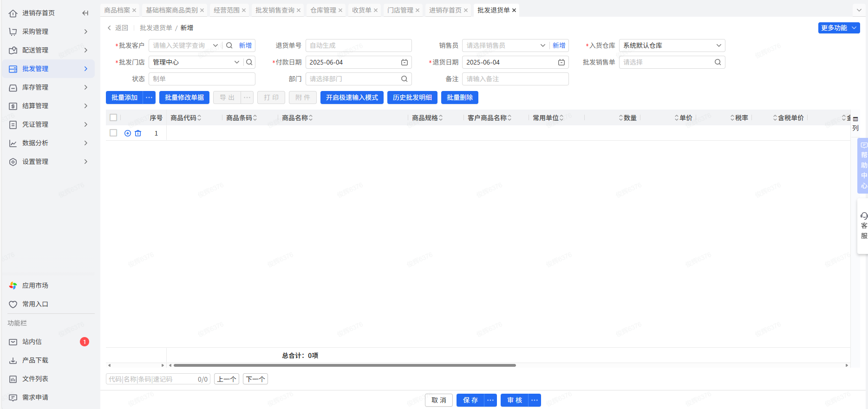Image resolution: width=868 pixels, height=409 pixels.
Task: Open the 帮助中心 help side panel
Action: 863,165
